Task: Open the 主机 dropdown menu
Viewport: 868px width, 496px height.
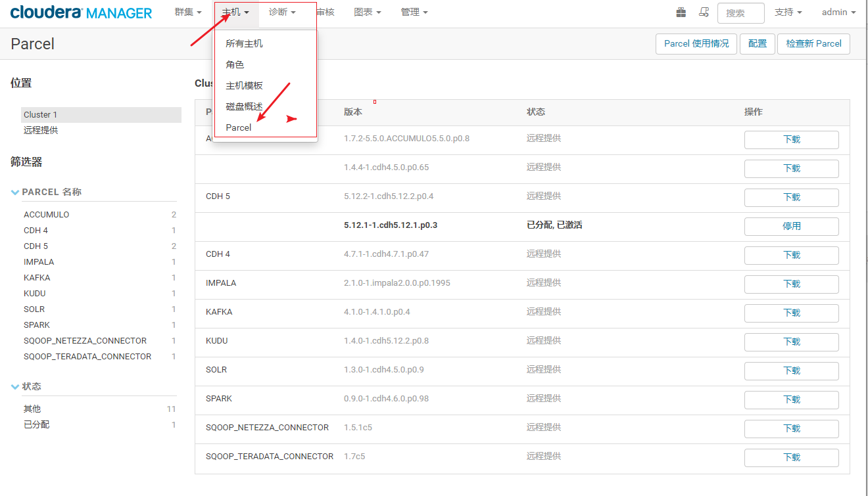Action: (235, 12)
